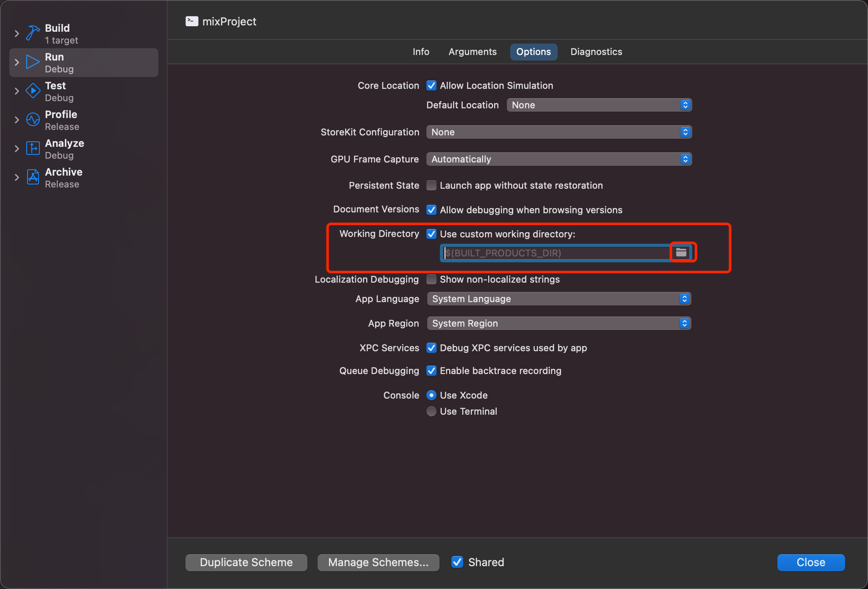Open the Diagnostics tab

[x=596, y=52]
